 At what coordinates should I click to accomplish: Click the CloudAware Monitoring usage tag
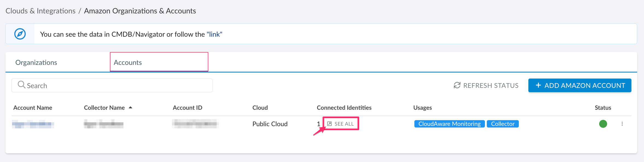449,124
